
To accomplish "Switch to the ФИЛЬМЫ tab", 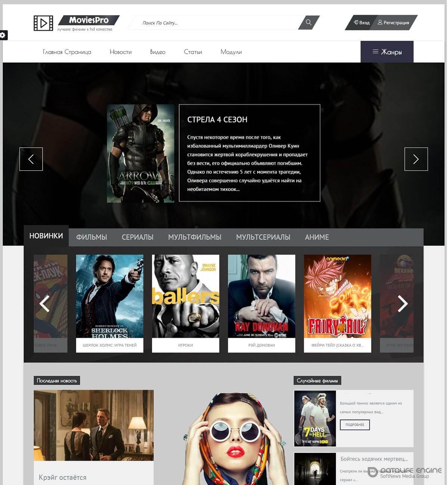I will (91, 237).
